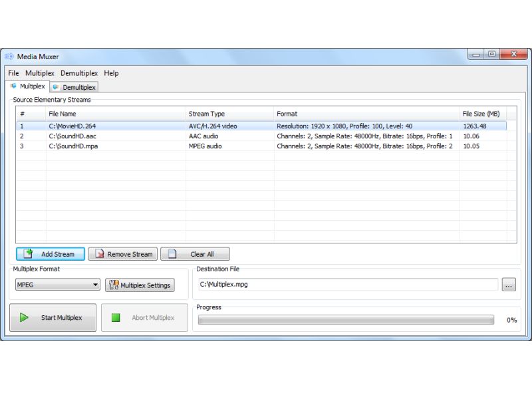The image size is (532, 399).
Task: Click the Remove Stream icon
Action: click(99, 254)
